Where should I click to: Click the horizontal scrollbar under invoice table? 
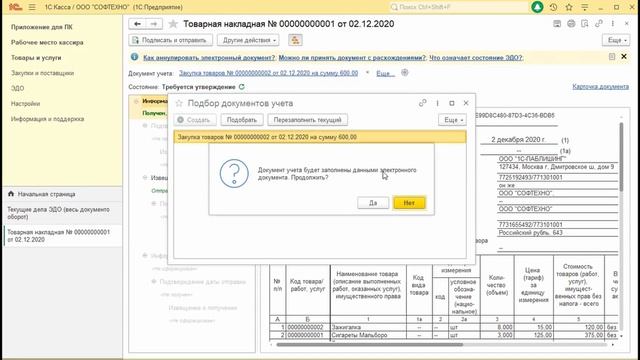pyautogui.click(x=369, y=344)
